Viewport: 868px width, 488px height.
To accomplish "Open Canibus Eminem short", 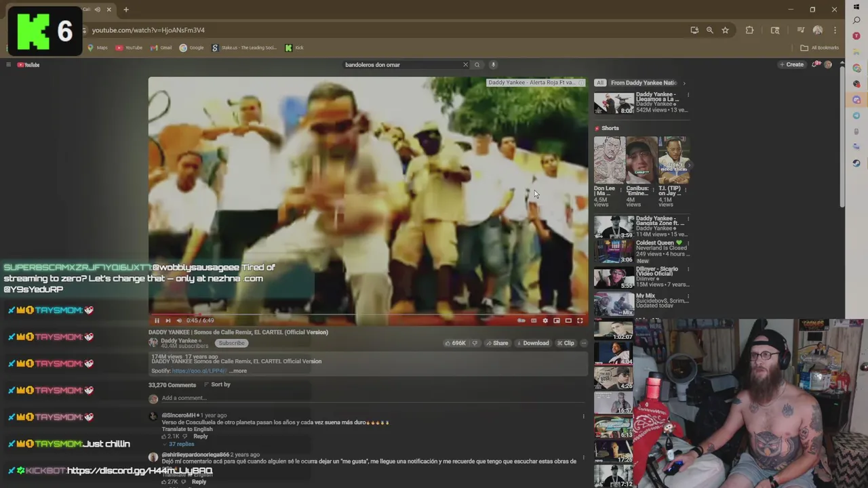I will [641, 161].
